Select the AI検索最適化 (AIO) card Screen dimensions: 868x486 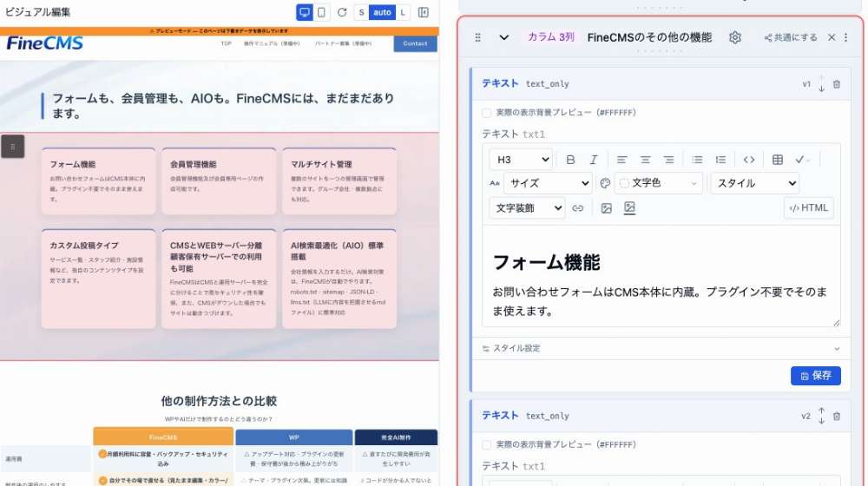pyautogui.click(x=339, y=279)
